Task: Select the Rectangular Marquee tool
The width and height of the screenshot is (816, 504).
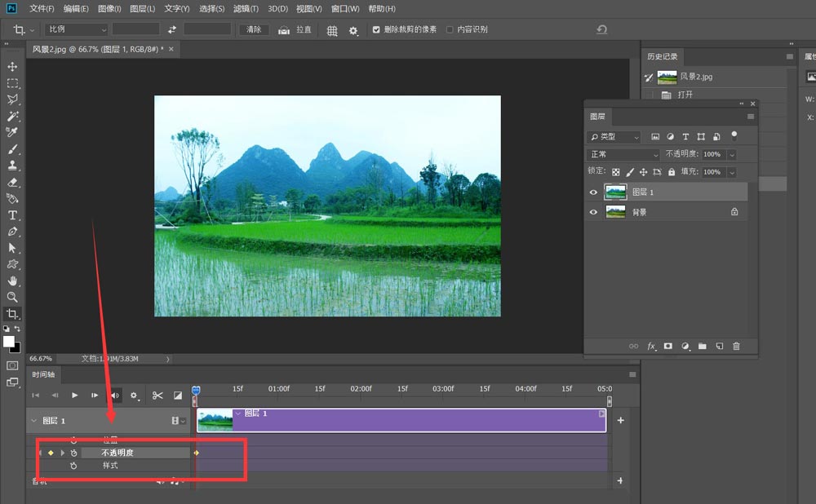Action: click(12, 83)
